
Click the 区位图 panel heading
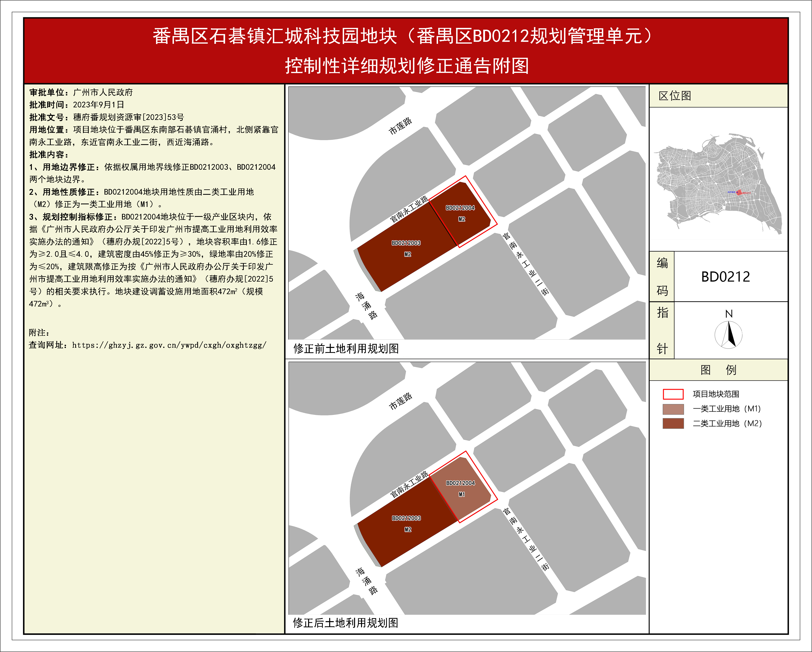coord(675,96)
